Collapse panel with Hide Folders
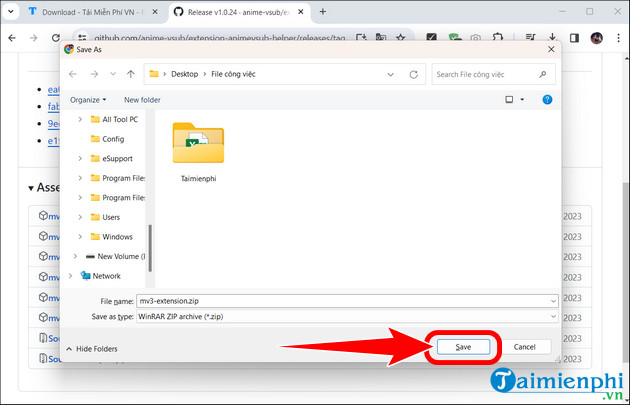The height and width of the screenshot is (405, 630). tap(92, 349)
